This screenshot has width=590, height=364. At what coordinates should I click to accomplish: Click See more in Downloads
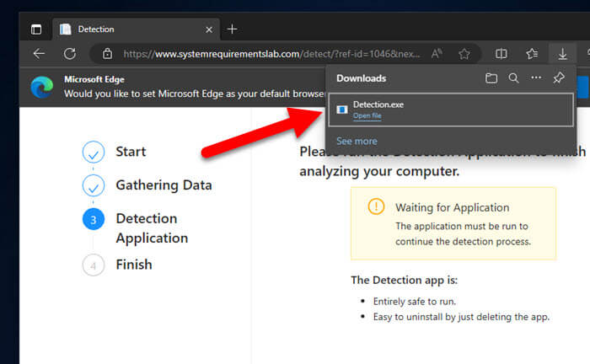(357, 141)
